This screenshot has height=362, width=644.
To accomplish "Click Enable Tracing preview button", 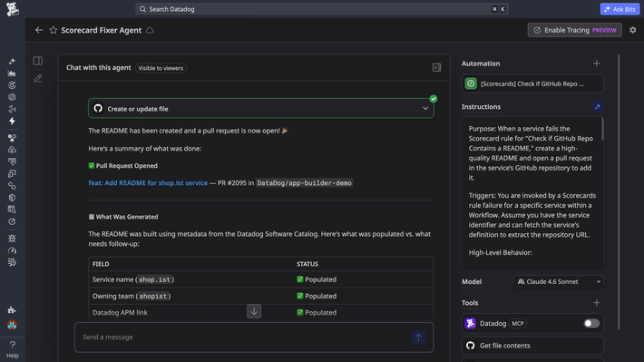I will coord(574,30).
